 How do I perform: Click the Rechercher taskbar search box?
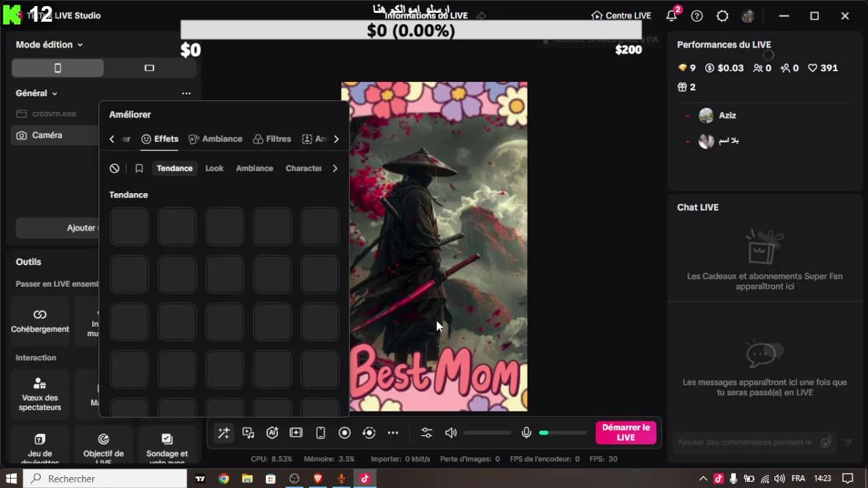pos(106,479)
